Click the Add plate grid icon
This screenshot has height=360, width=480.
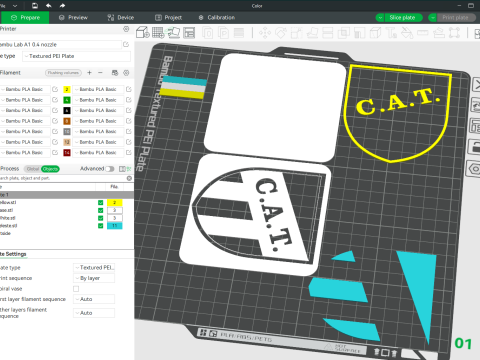158,33
